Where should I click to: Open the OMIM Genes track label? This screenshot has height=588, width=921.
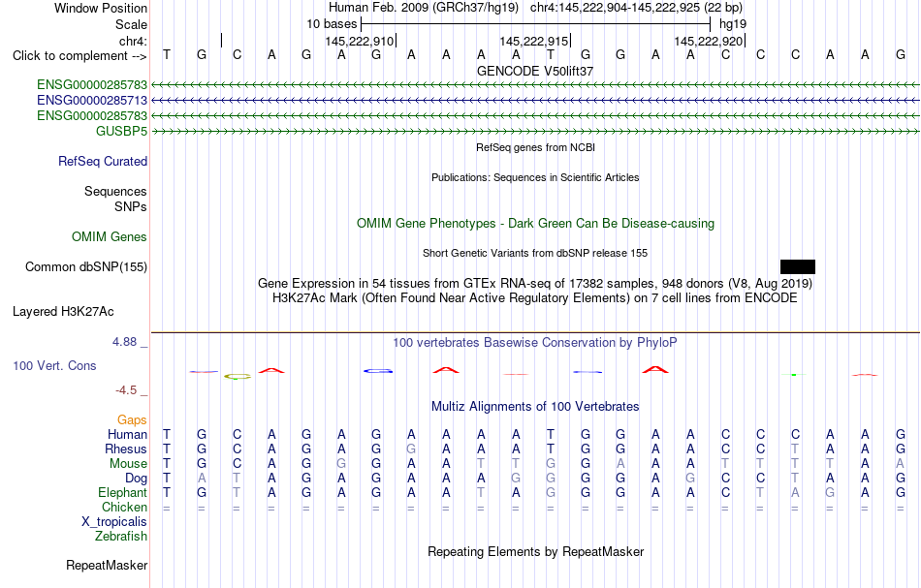coord(110,237)
